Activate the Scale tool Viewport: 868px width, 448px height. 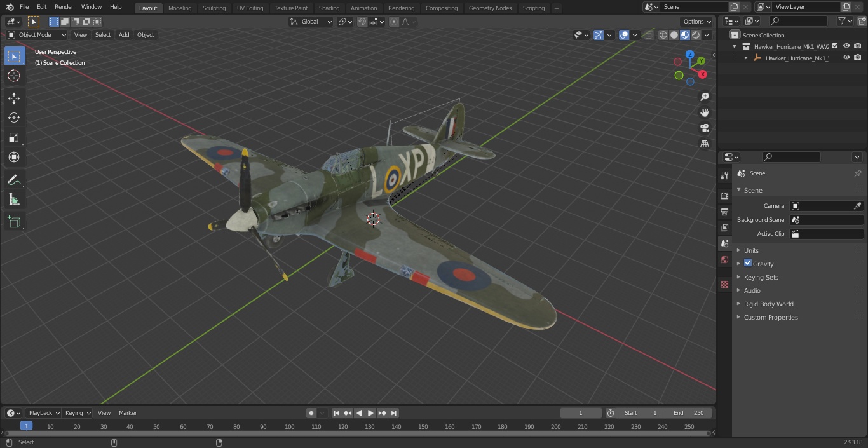[14, 137]
